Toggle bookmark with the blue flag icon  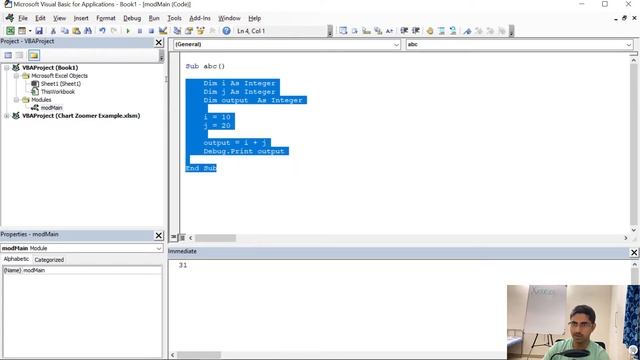(x=467, y=31)
